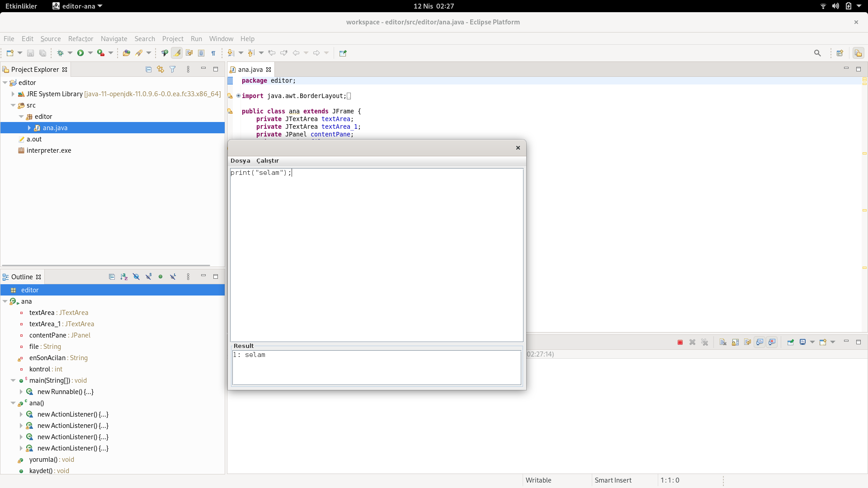
Task: Click Collapse All in Project Explorer
Action: (148, 69)
